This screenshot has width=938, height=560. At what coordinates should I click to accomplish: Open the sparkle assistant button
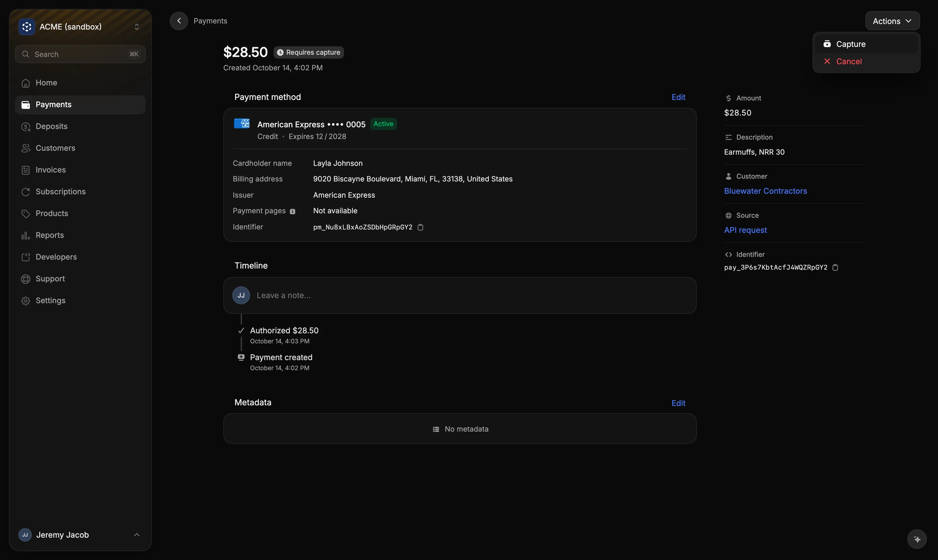click(x=917, y=539)
